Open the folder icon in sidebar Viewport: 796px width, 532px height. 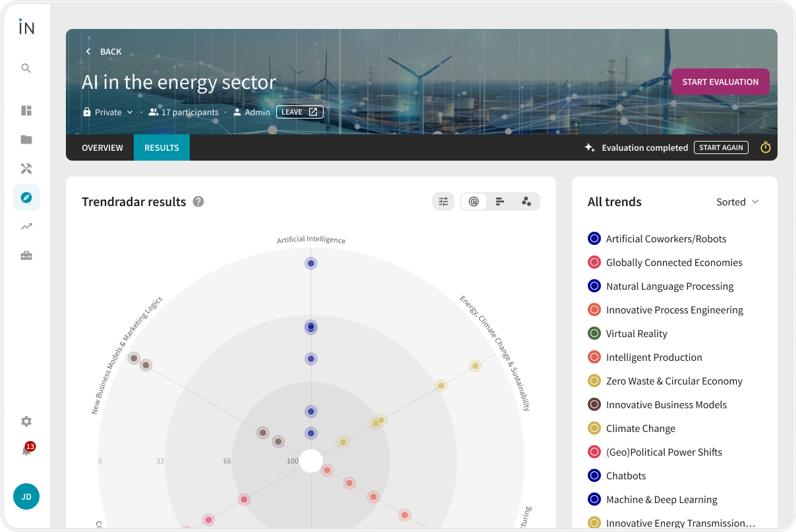[x=26, y=140]
